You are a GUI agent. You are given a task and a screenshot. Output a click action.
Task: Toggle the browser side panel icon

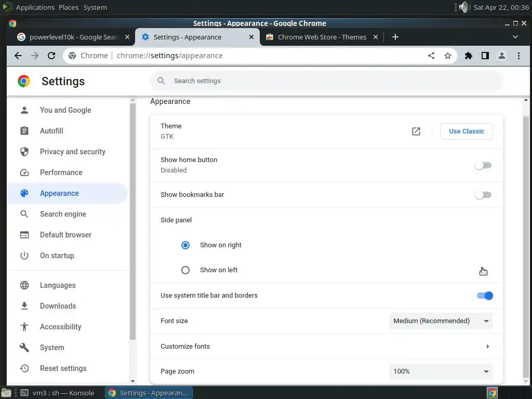click(485, 56)
